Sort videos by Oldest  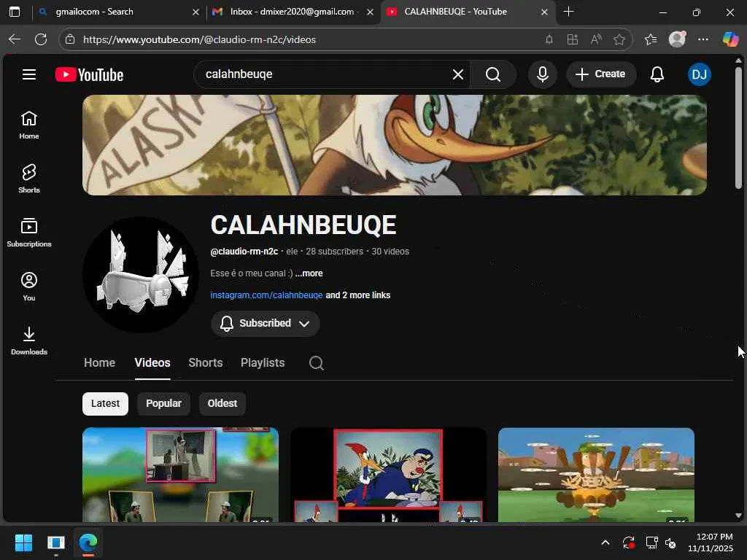pos(222,404)
